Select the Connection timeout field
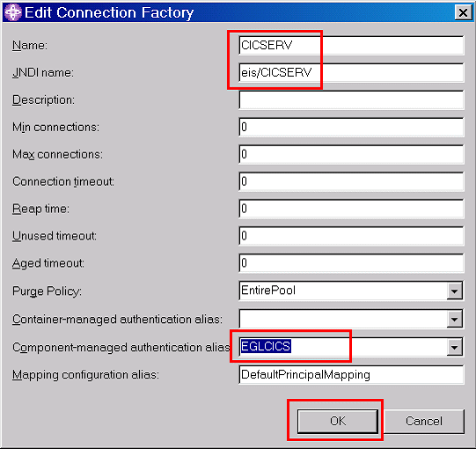 [351, 181]
